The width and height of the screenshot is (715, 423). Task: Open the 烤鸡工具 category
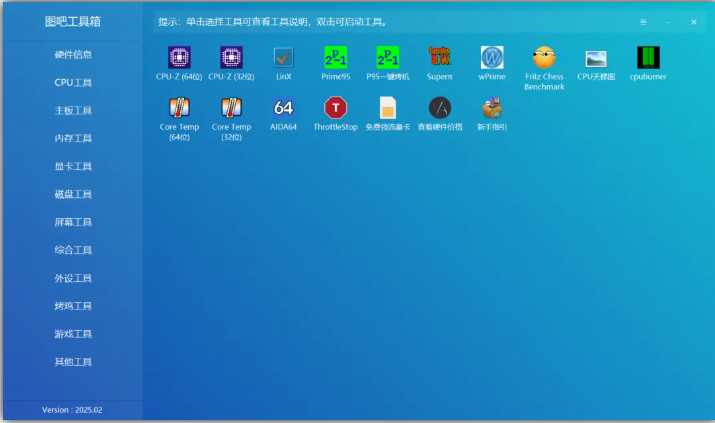[x=73, y=306]
